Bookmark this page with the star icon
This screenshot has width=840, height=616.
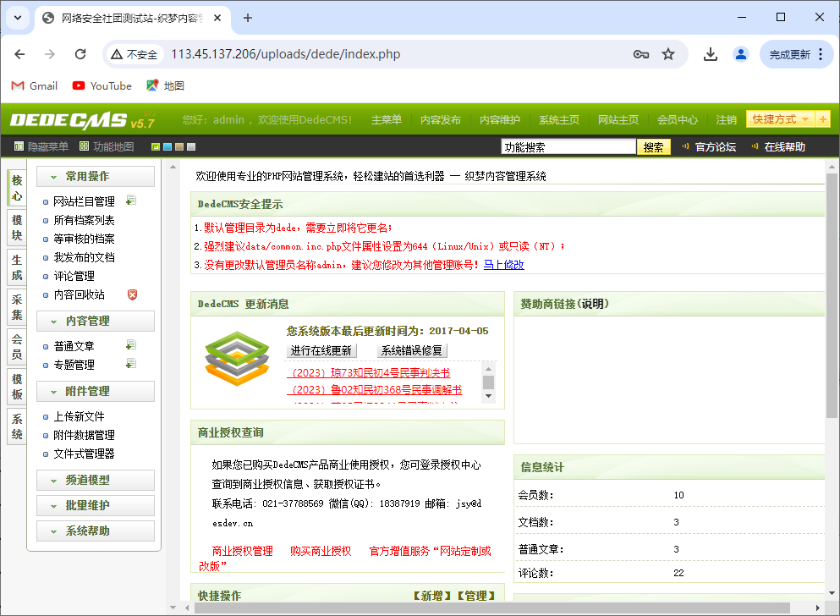668,54
